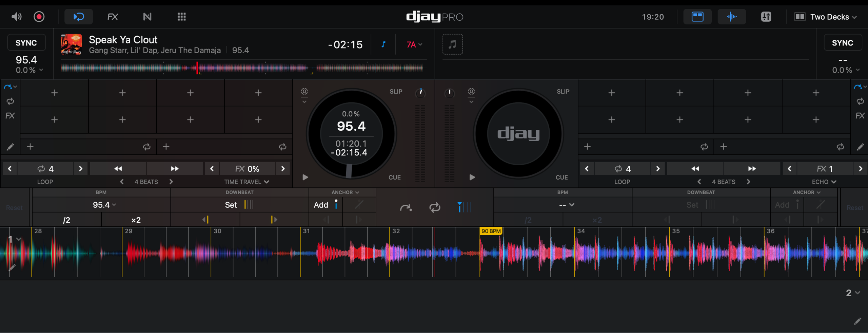Click the right deck jog target icon
Image resolution: width=868 pixels, height=333 pixels.
coord(471,92)
